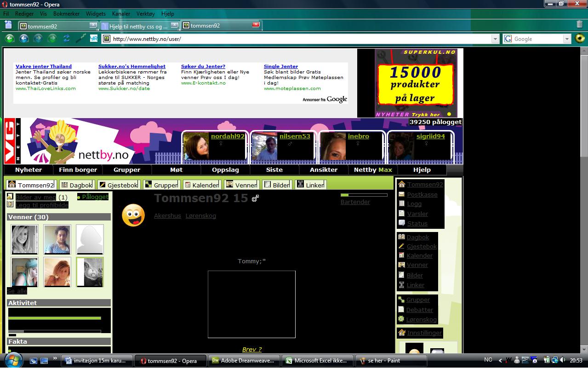Click the Windows Start orb

click(x=12, y=360)
